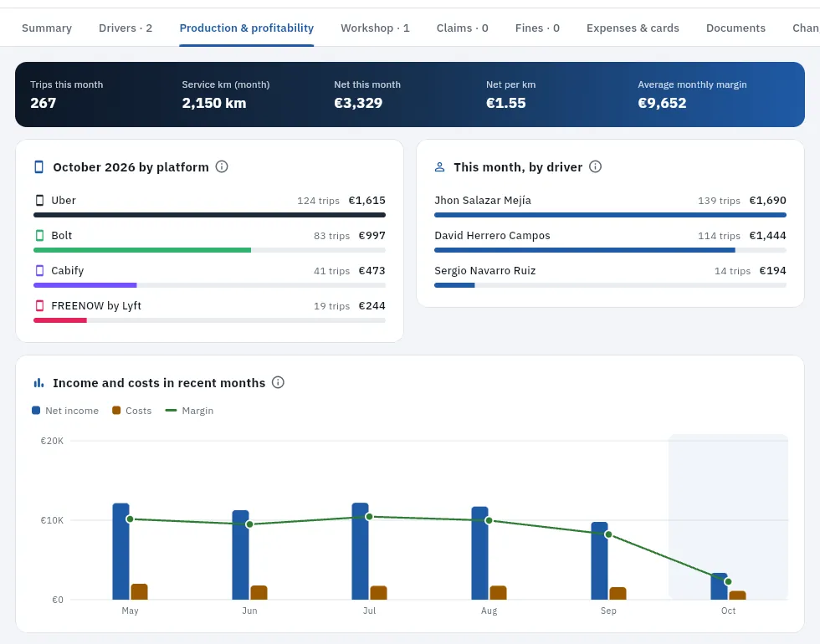The width and height of the screenshot is (820, 644).
Task: Click David Herrero Campos driver row
Action: [x=610, y=241]
